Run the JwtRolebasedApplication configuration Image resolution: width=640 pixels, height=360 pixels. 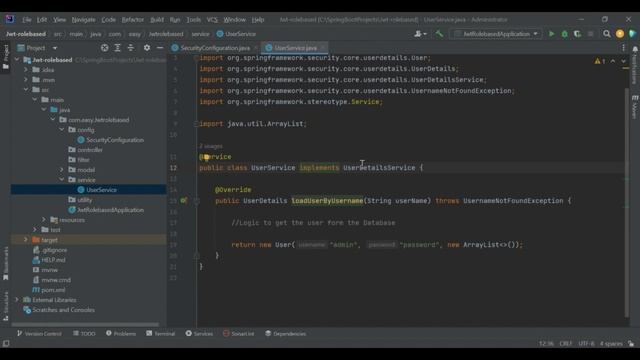[x=551, y=34]
